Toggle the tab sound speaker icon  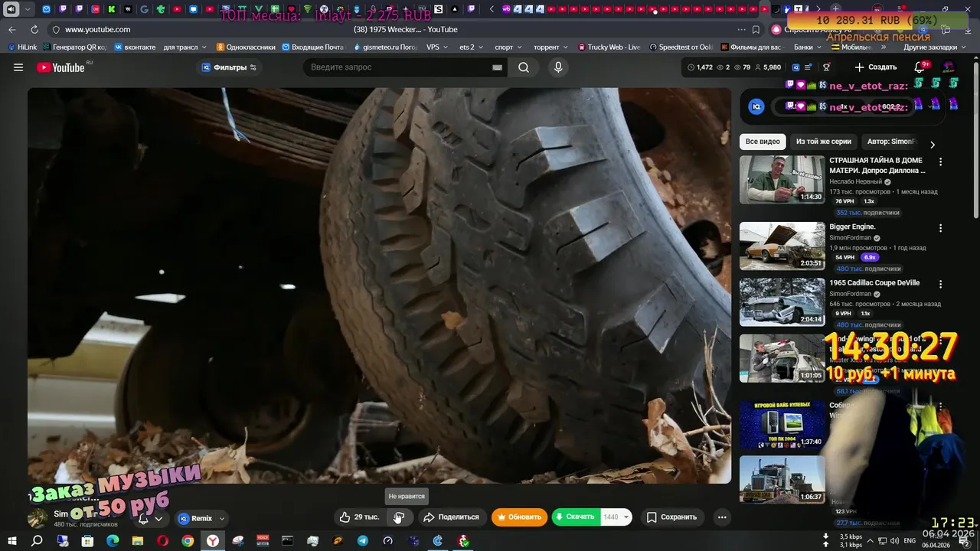click(x=11, y=9)
